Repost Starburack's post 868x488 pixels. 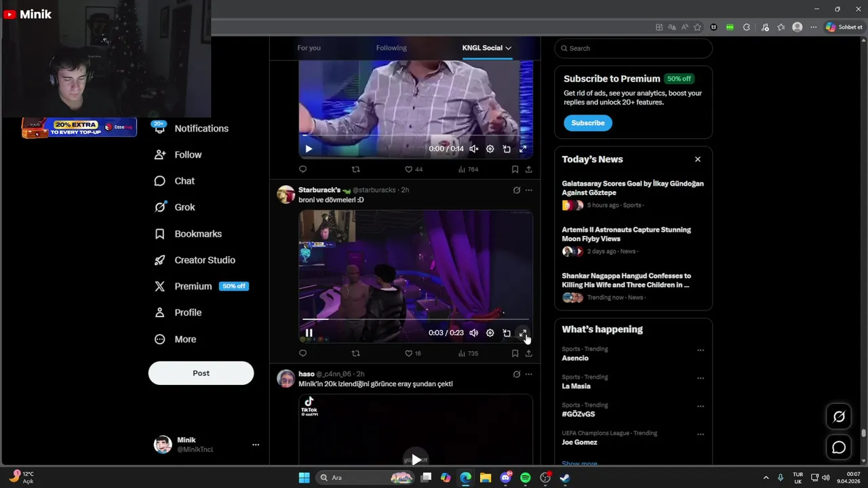pyautogui.click(x=355, y=353)
